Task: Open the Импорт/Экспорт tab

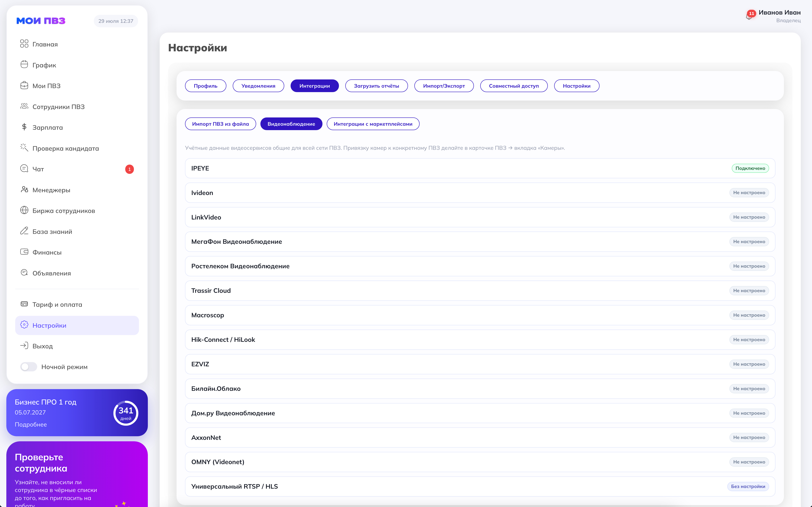Action: (x=444, y=86)
